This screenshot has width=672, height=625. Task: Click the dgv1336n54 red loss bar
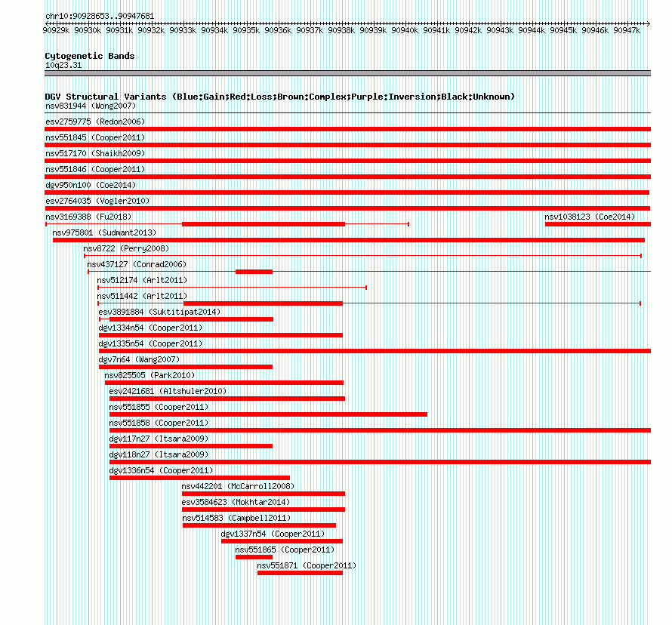point(199,478)
